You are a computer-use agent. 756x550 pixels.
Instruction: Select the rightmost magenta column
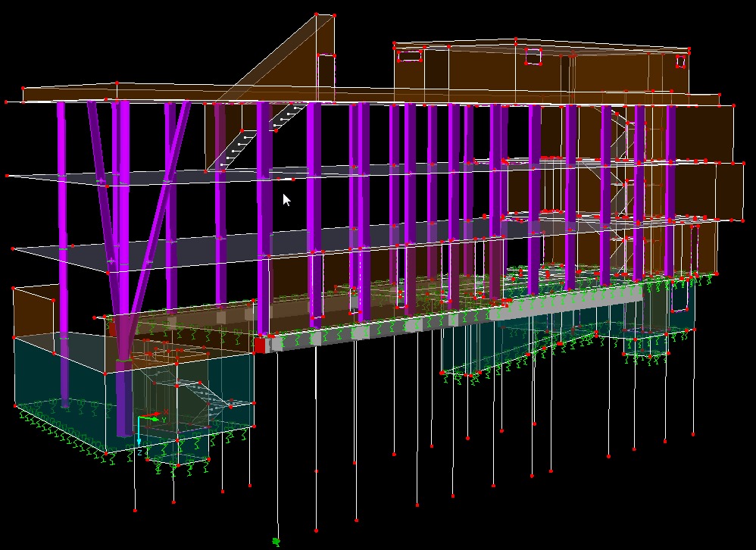tap(670, 189)
